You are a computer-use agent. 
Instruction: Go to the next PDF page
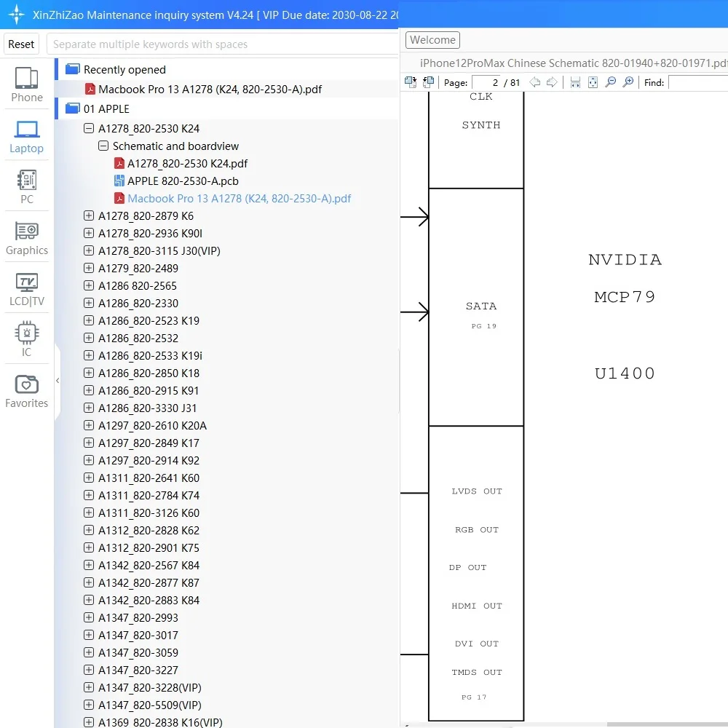tap(552, 82)
